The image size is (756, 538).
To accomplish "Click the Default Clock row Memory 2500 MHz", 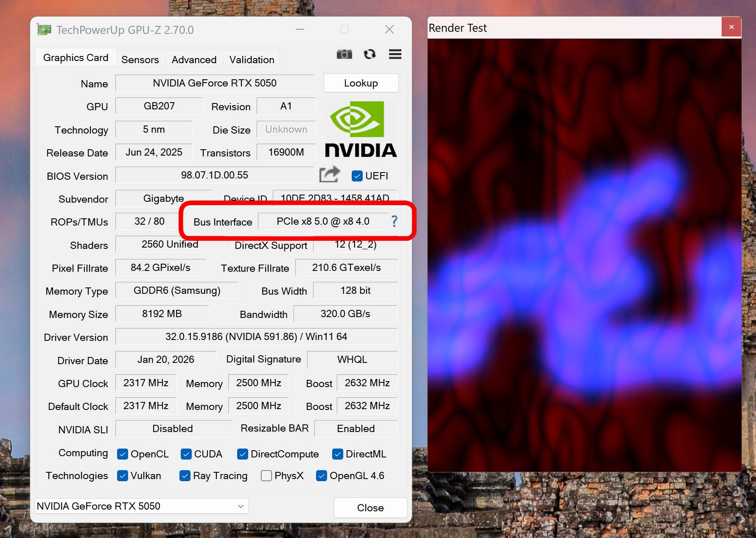I will (259, 406).
